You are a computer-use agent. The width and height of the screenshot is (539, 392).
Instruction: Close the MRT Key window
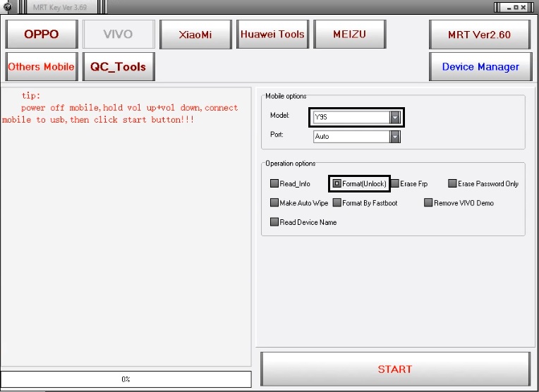pos(523,7)
